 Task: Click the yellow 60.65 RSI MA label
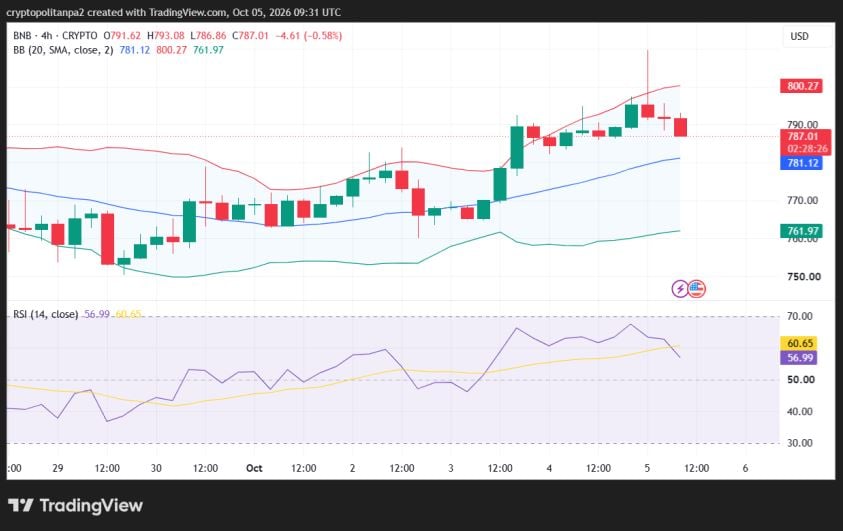(799, 343)
